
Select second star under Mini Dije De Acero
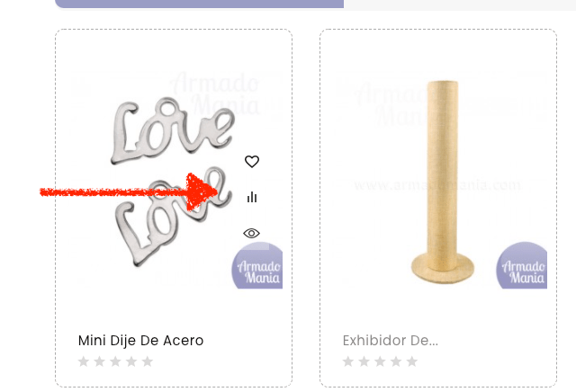(x=100, y=361)
